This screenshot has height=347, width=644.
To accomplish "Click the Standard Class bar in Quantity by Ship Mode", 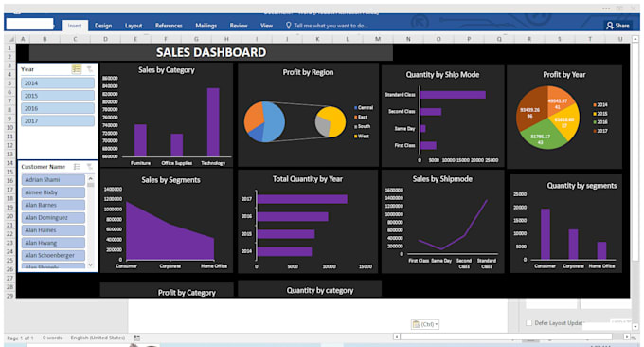I will pos(453,95).
